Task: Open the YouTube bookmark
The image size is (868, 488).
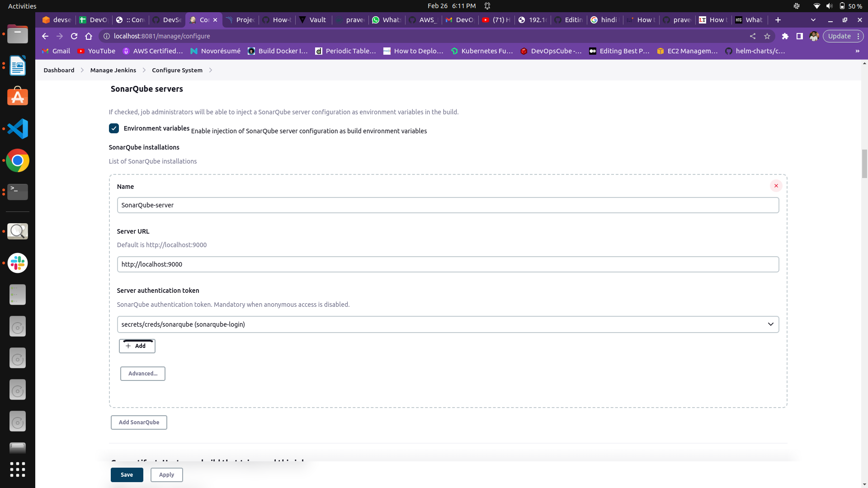Action: point(96,51)
